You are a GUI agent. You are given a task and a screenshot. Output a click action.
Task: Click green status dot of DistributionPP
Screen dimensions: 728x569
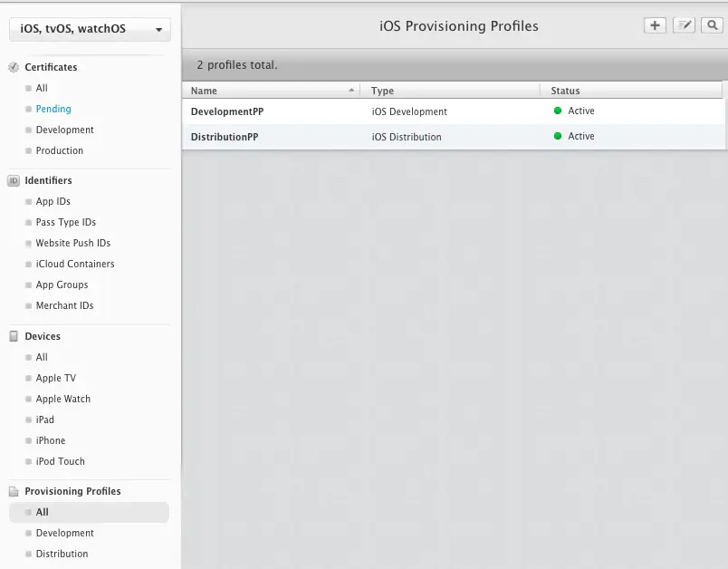tap(558, 136)
